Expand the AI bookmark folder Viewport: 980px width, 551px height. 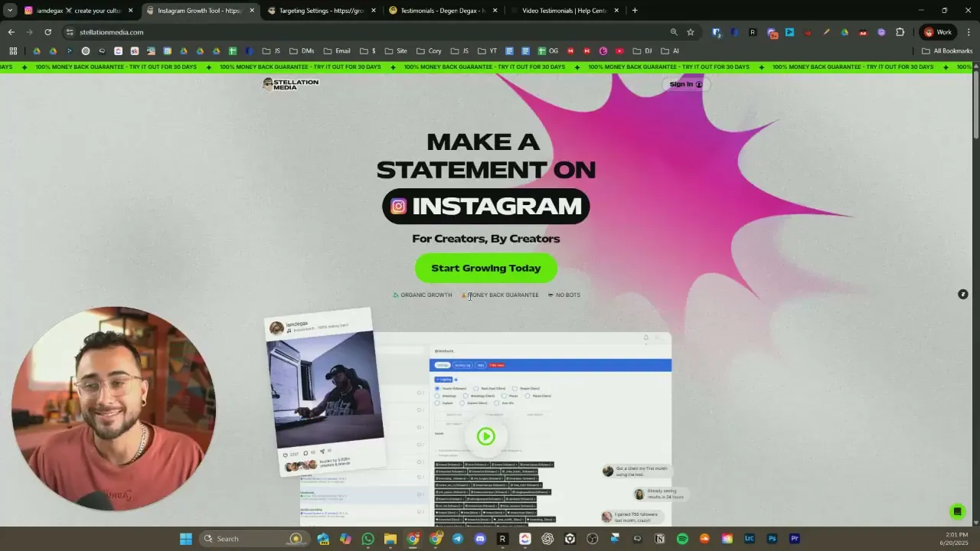[669, 51]
